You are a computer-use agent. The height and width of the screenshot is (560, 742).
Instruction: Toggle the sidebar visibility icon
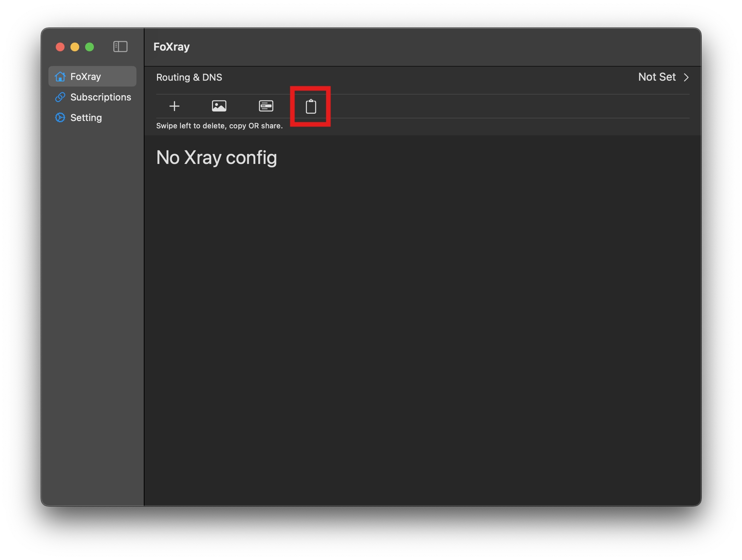click(120, 47)
